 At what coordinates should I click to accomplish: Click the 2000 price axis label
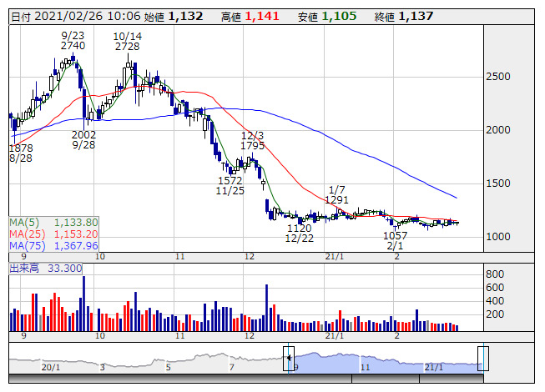498,130
